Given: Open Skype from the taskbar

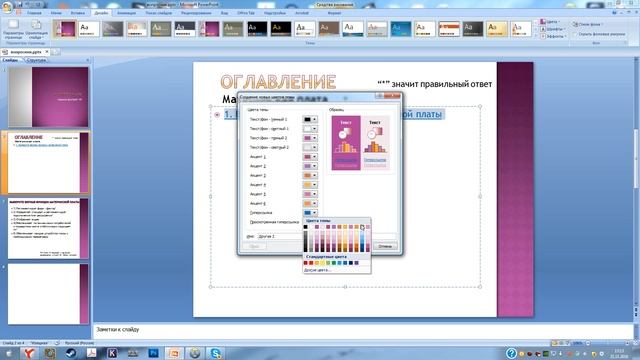Looking at the screenshot, I should (x=216, y=353).
